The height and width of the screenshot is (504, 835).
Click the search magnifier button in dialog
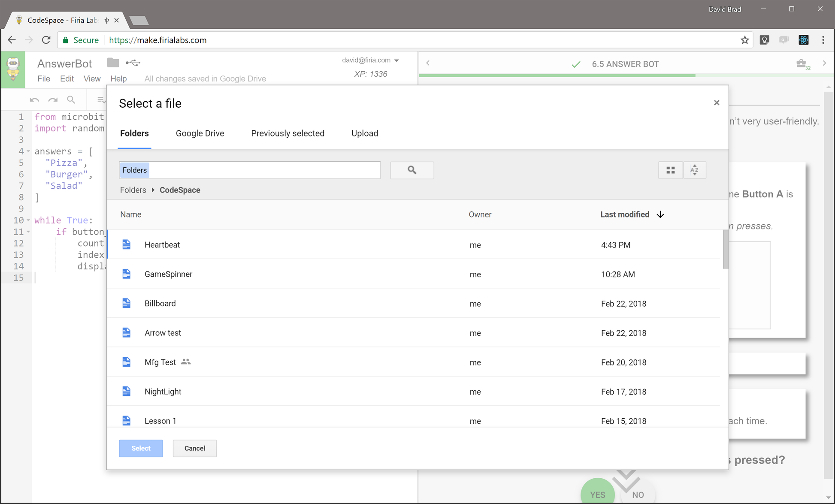pyautogui.click(x=412, y=170)
